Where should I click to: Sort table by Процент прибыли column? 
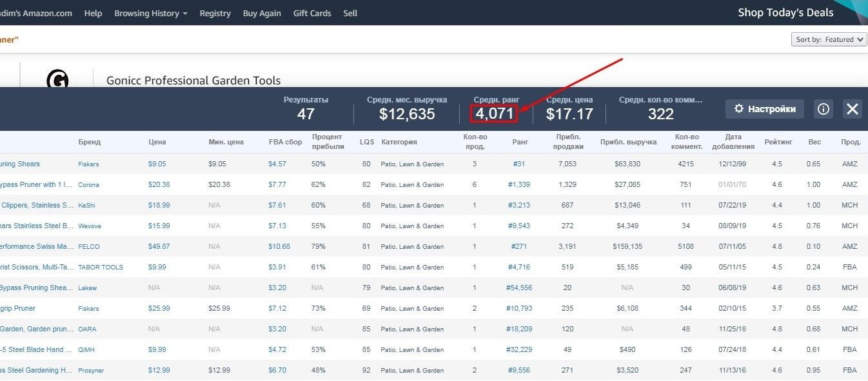(328, 142)
